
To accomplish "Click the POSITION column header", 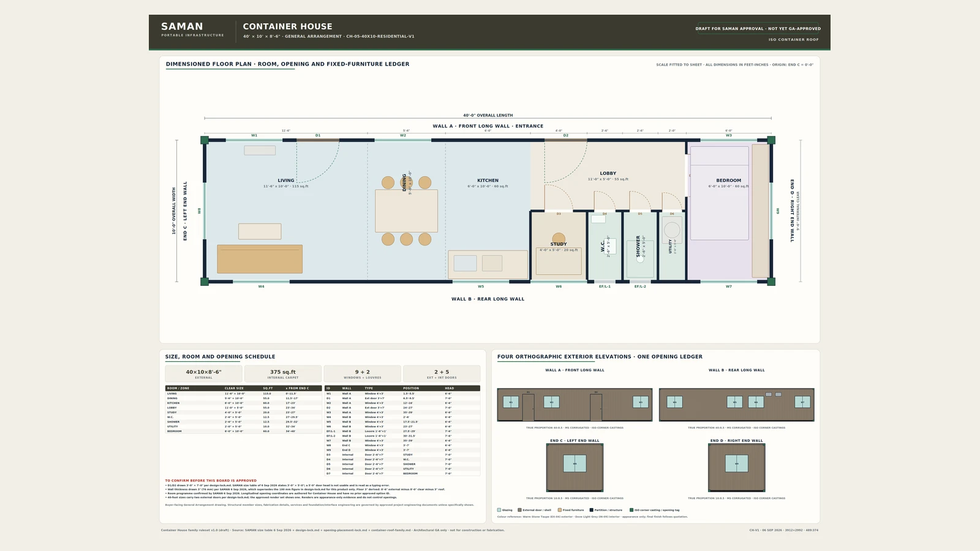I will point(411,388).
